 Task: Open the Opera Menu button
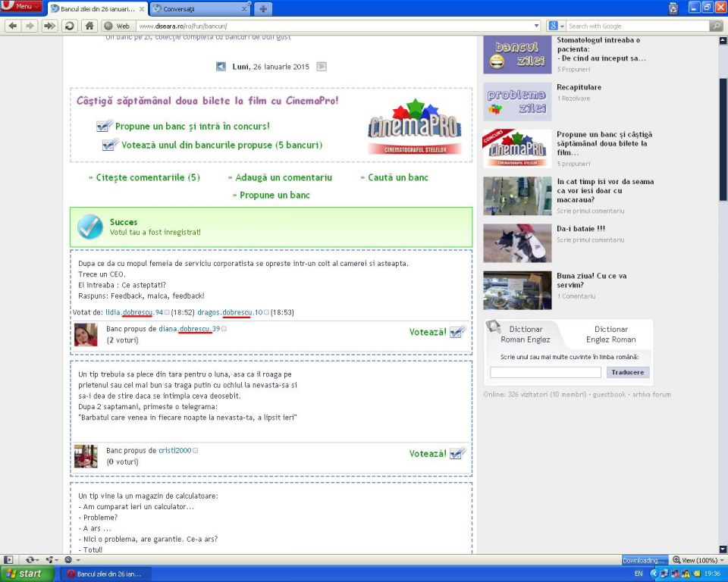[21, 7]
